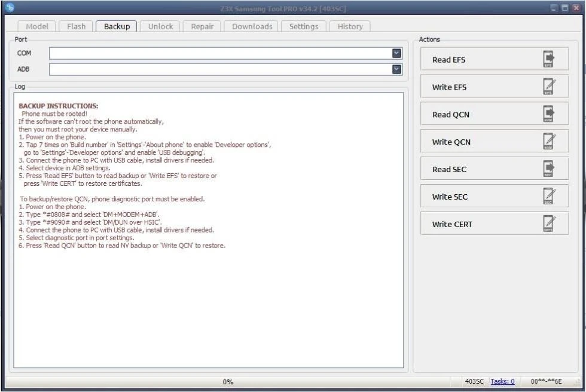Image resolution: width=586 pixels, height=392 pixels.
Task: Select the Backup tab
Action: [117, 26]
